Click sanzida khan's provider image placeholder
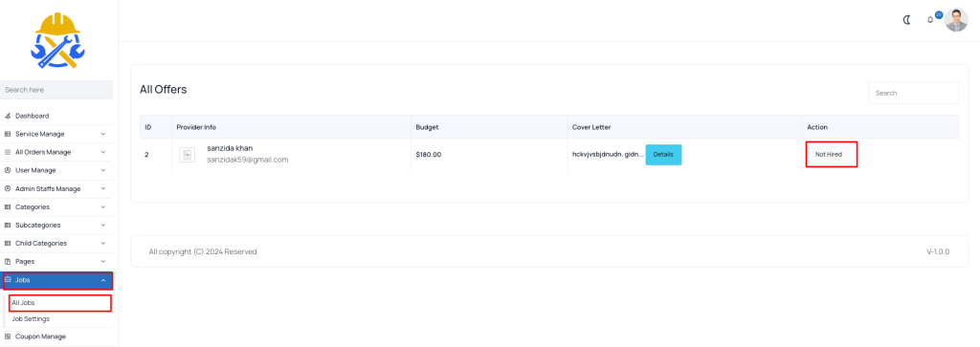This screenshot has width=980, height=347. click(x=187, y=155)
